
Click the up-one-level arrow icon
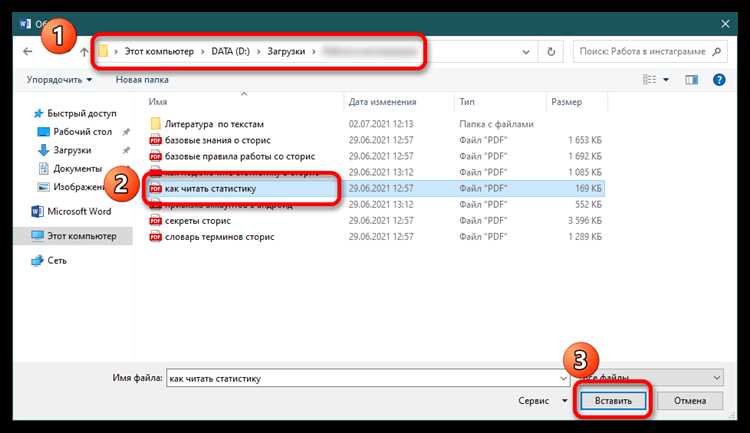point(84,52)
